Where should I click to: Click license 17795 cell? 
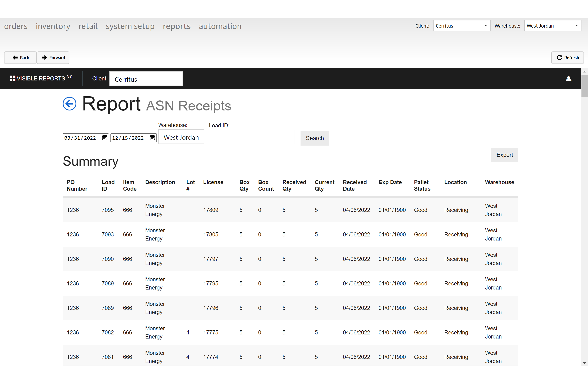pos(211,284)
